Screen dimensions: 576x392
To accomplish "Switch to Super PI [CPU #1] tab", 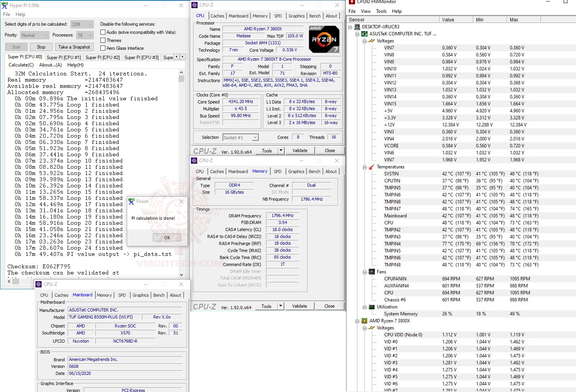I will (x=64, y=58).
